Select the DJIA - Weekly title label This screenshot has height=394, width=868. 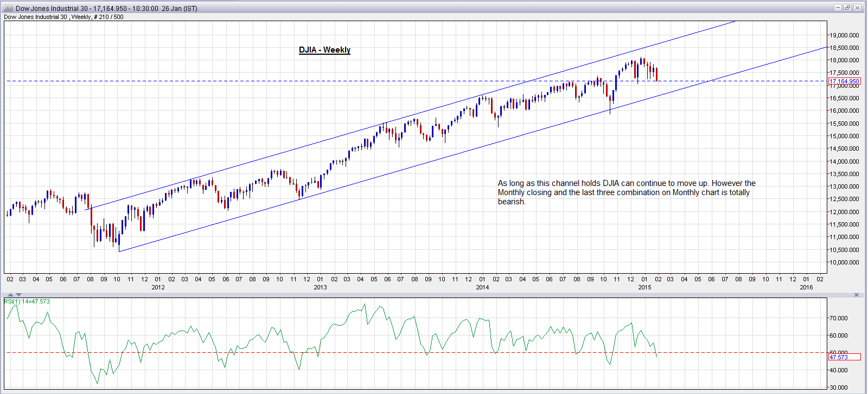[324, 50]
